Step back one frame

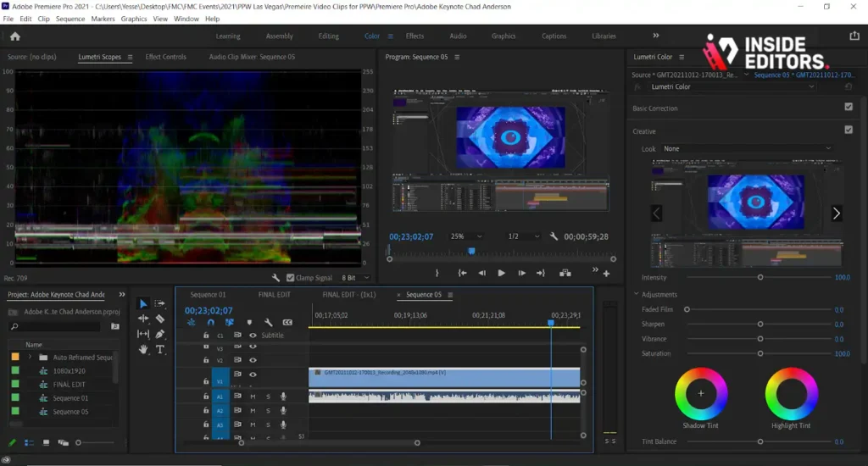tap(481, 273)
